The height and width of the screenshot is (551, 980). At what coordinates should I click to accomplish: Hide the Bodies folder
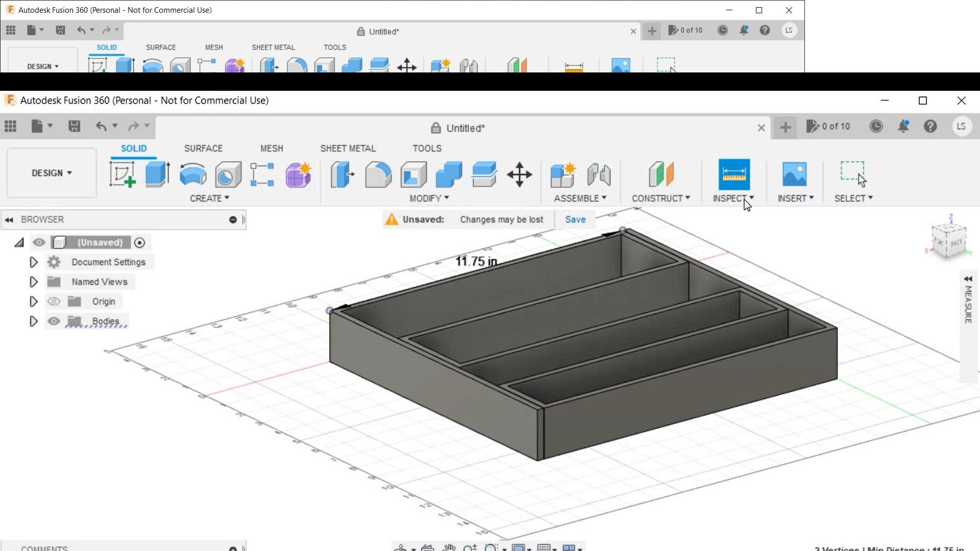pos(54,321)
